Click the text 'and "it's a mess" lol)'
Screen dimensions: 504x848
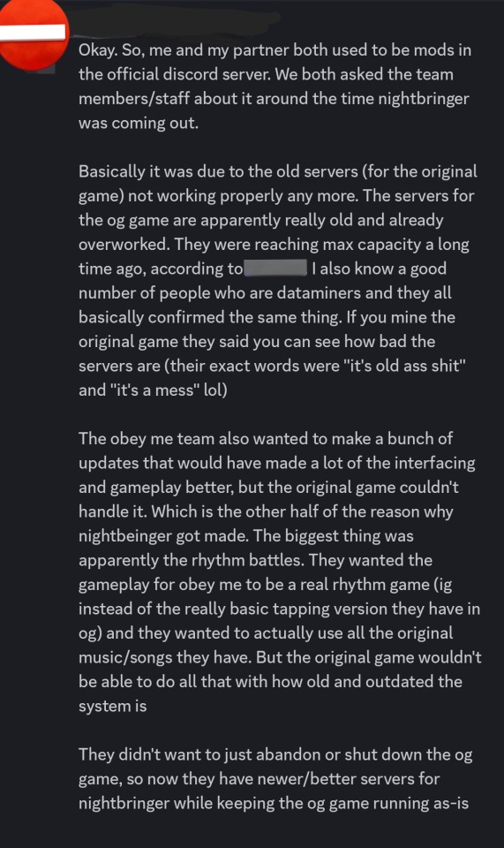(153, 390)
